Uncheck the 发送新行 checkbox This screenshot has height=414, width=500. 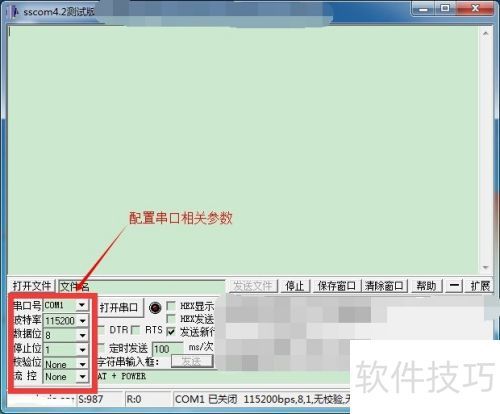pyautogui.click(x=171, y=331)
